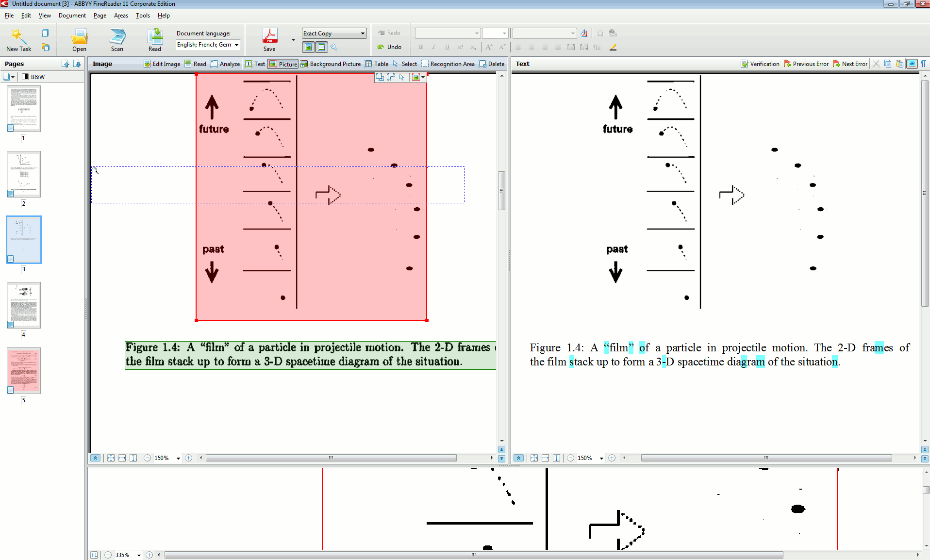Image resolution: width=930 pixels, height=560 pixels.
Task: Open the Verification dialog
Action: click(760, 64)
